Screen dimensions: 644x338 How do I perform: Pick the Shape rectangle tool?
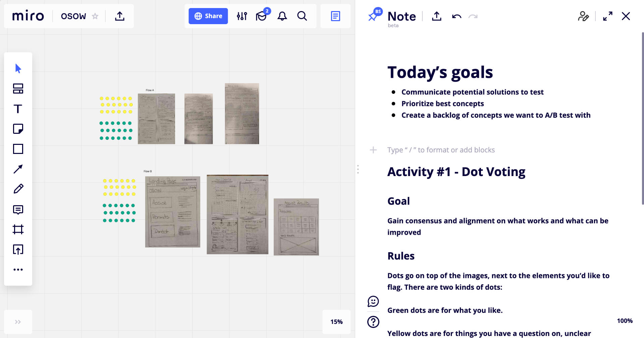click(x=18, y=149)
